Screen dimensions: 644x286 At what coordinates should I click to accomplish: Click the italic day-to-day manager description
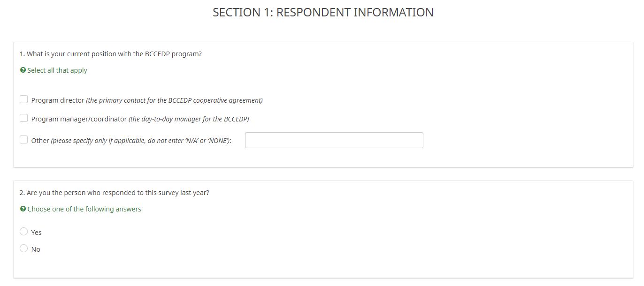[189, 119]
